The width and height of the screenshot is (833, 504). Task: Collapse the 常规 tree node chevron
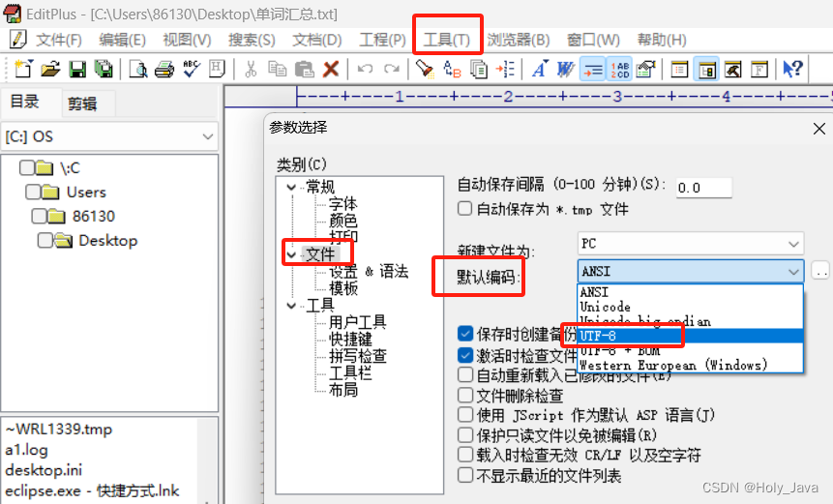coord(291,187)
